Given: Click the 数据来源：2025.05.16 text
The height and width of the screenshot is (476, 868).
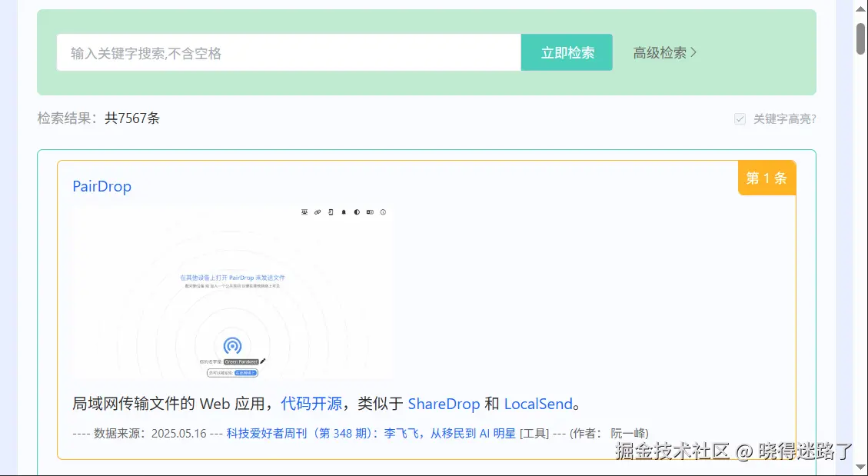Looking at the screenshot, I should tap(149, 434).
